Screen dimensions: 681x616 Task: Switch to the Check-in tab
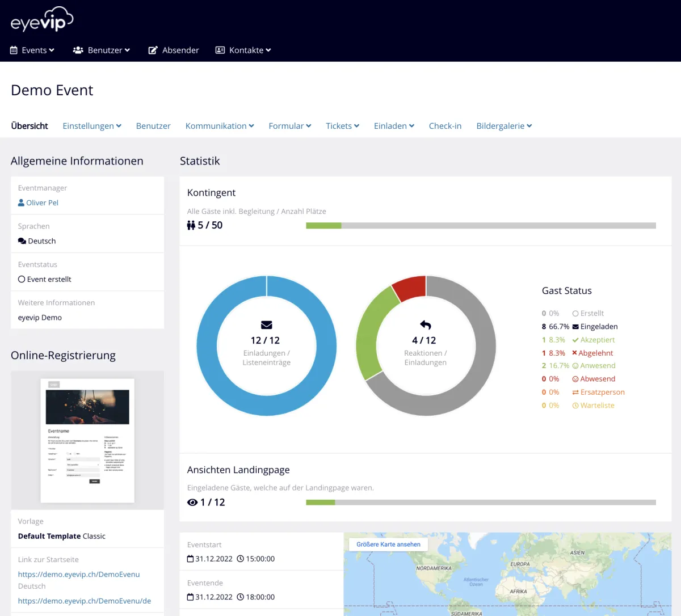tap(445, 126)
